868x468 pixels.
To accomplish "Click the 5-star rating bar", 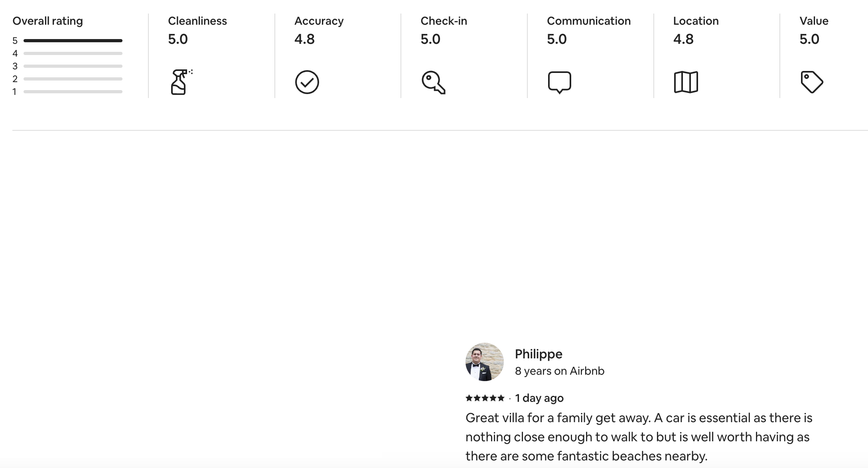I will click(x=73, y=41).
